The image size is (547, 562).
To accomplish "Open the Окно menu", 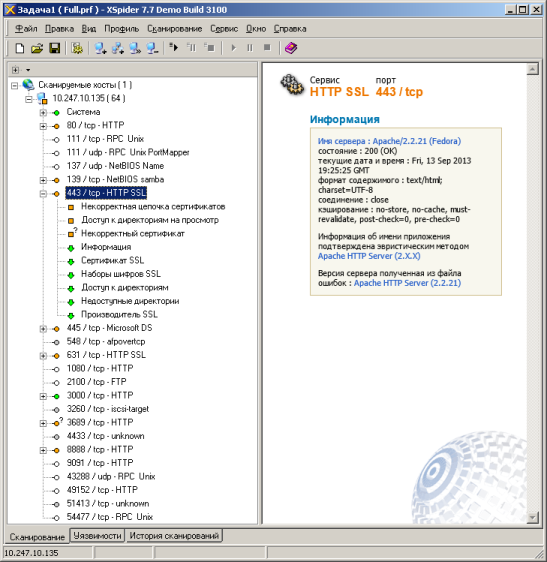I will coord(256,29).
